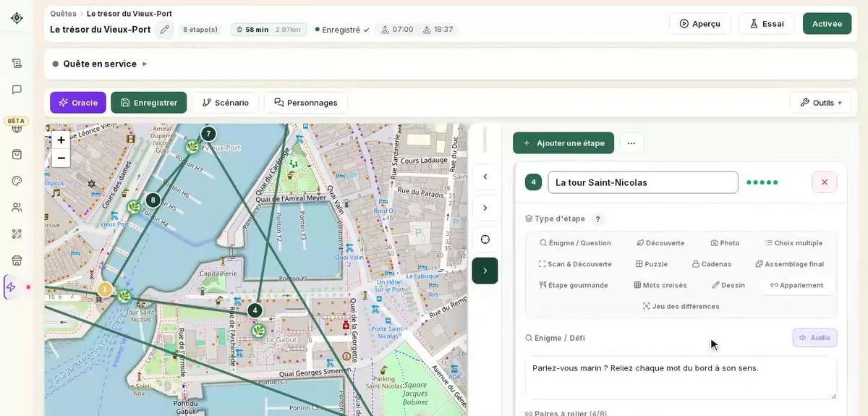Select the Puzzle step type
Screen dimensions: 868x416
point(652,264)
